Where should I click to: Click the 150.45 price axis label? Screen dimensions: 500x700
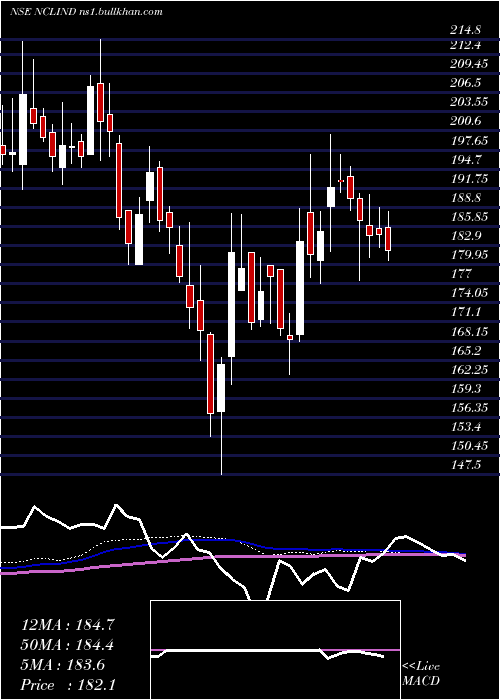pyautogui.click(x=469, y=446)
